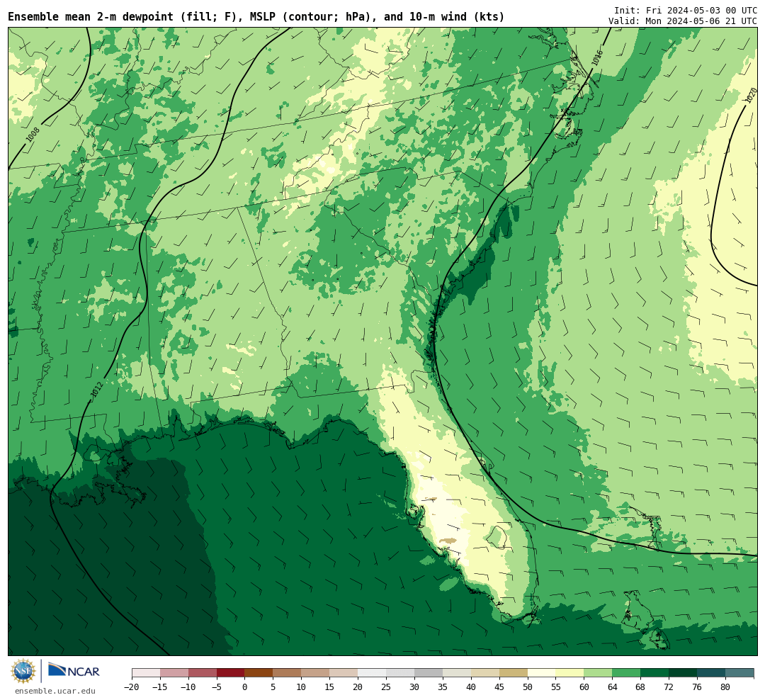Click the 35 colorbar label
This screenshot has height=700, width=765.
coord(443,687)
